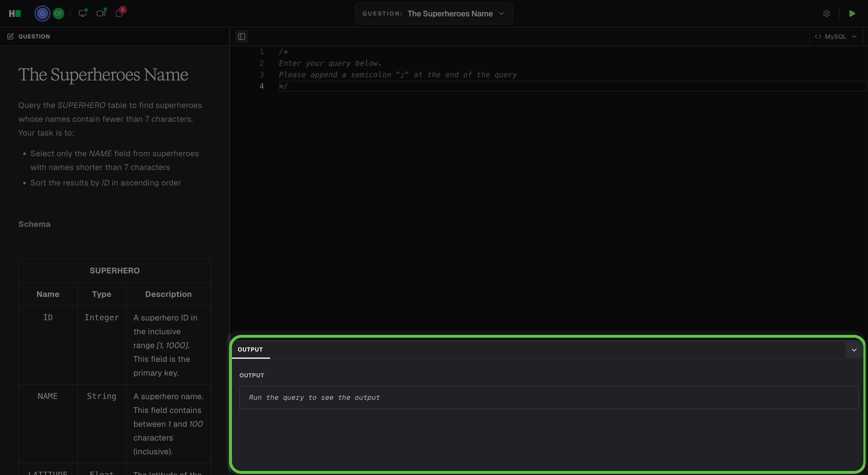
Task: Open chat with 6 unread messages
Action: coord(119,13)
